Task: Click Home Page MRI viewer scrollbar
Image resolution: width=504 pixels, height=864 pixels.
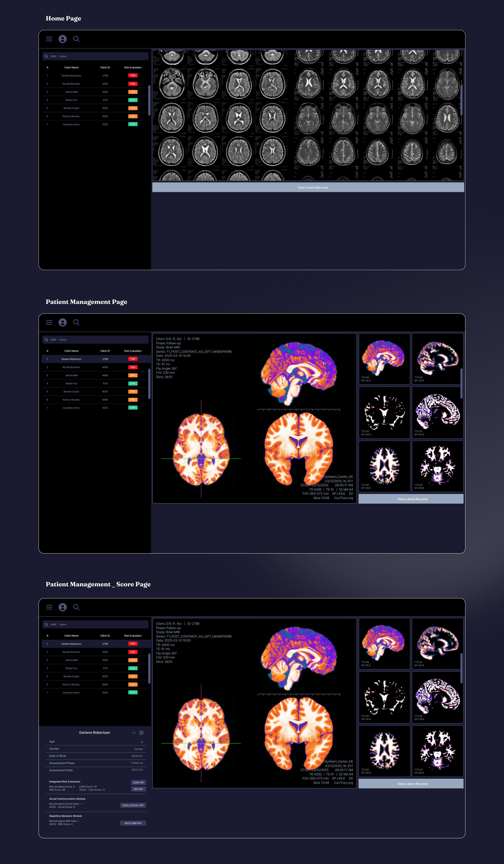Action: tap(461, 99)
